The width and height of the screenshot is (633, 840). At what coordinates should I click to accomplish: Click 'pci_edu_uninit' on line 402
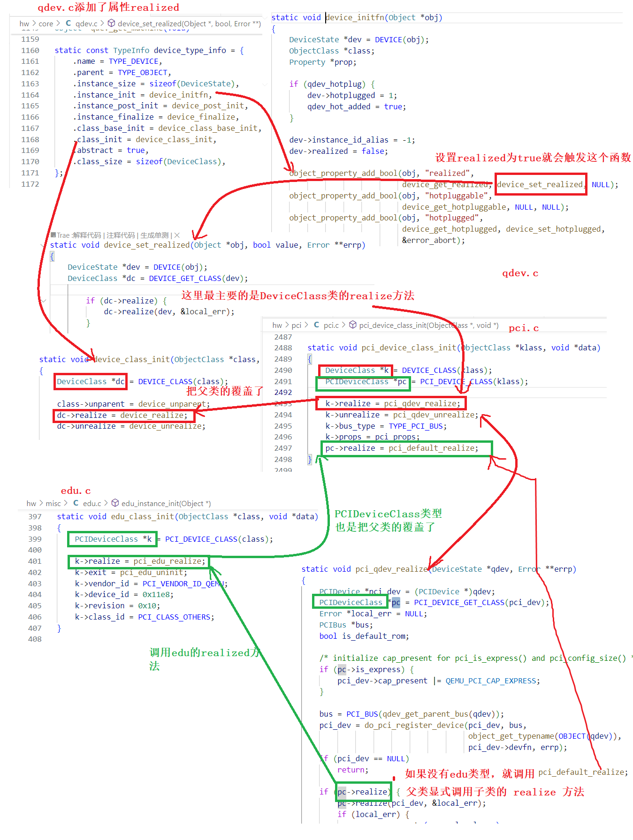click(152, 572)
